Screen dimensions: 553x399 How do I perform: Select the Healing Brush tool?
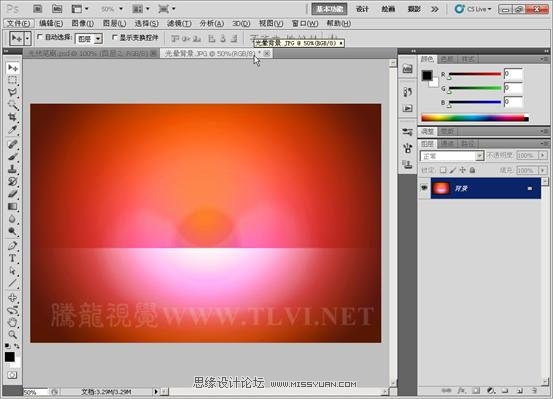pyautogui.click(x=13, y=144)
